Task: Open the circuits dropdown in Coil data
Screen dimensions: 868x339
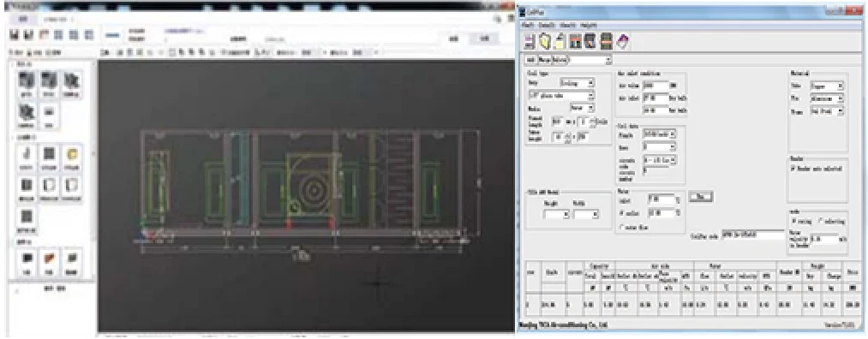Action: [x=659, y=160]
